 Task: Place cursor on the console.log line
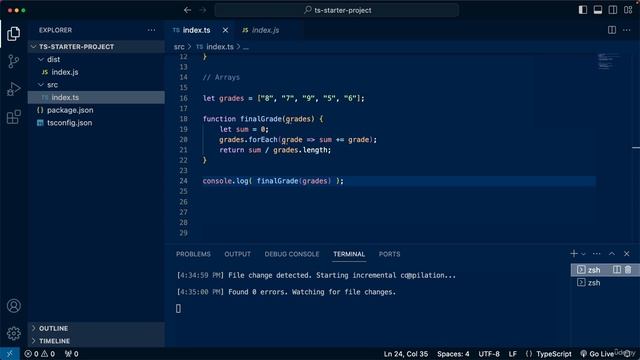[x=273, y=181]
